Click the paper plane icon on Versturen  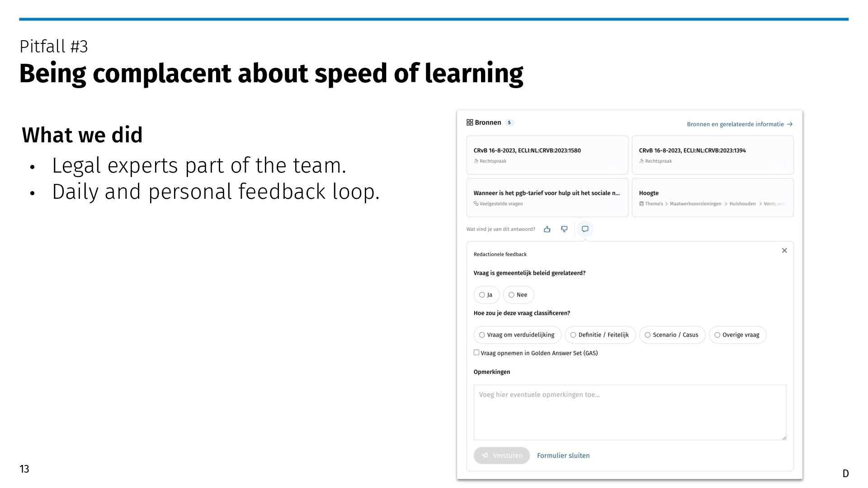pos(485,455)
